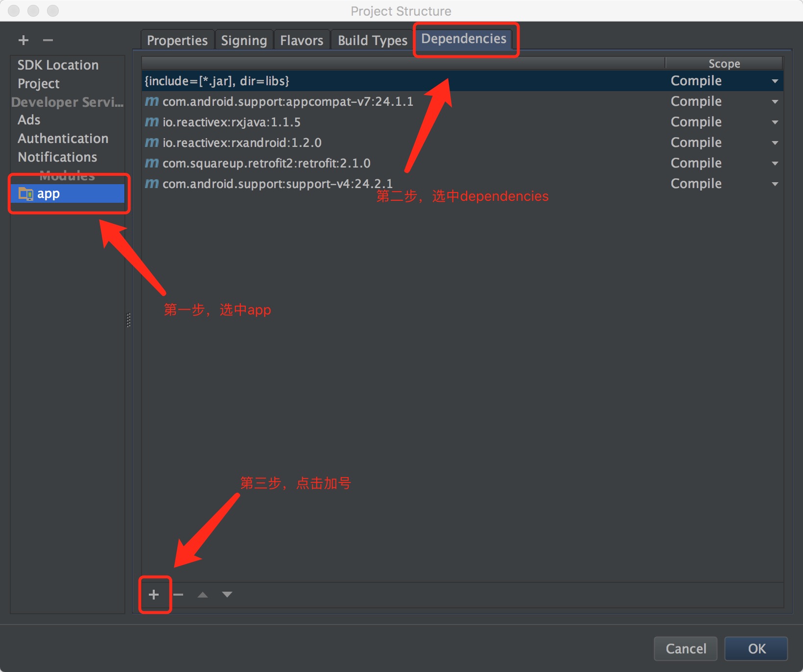803x672 pixels.
Task: Open the Build Types tab
Action: tap(372, 40)
